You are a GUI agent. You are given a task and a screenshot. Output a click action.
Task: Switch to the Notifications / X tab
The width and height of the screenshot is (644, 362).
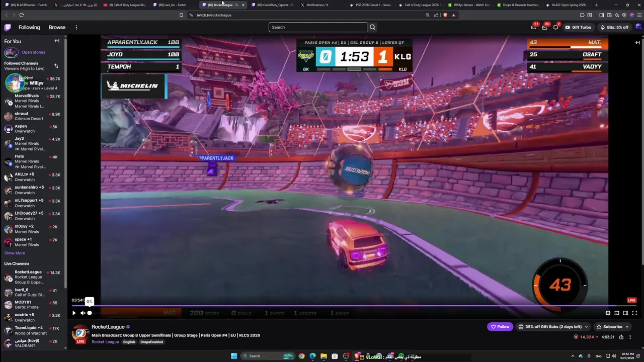pos(320,5)
